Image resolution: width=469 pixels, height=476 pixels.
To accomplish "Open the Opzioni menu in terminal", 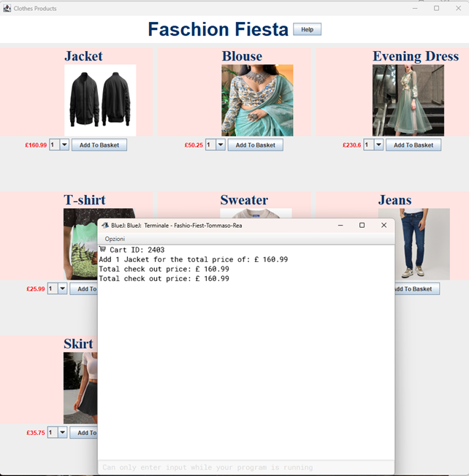I will click(x=115, y=239).
